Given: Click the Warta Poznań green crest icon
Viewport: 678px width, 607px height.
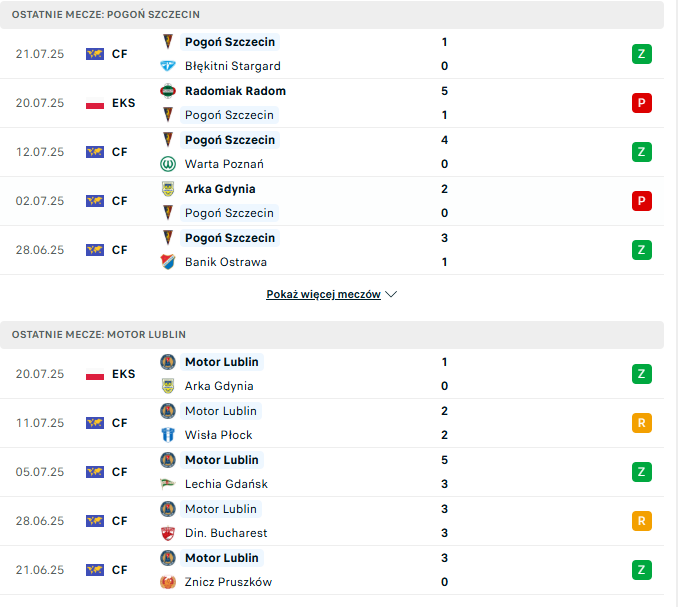Looking at the screenshot, I should 168,164.
